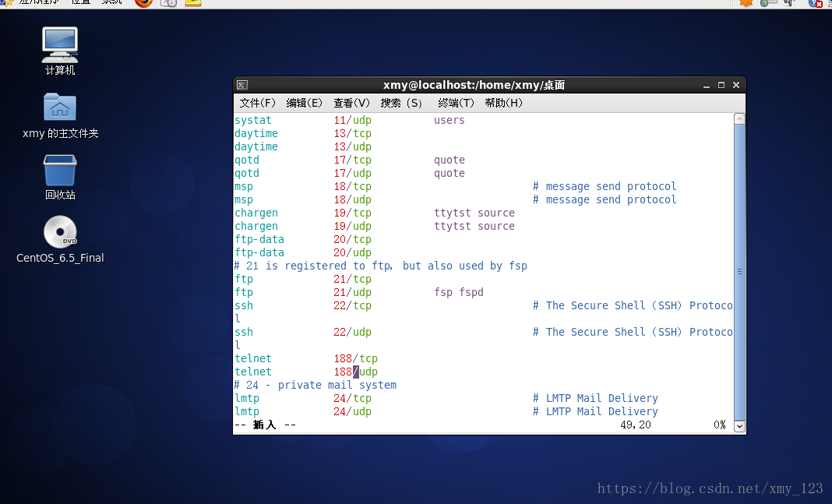This screenshot has height=504, width=832.
Task: Click the 'users' alias text
Action: coord(449,121)
